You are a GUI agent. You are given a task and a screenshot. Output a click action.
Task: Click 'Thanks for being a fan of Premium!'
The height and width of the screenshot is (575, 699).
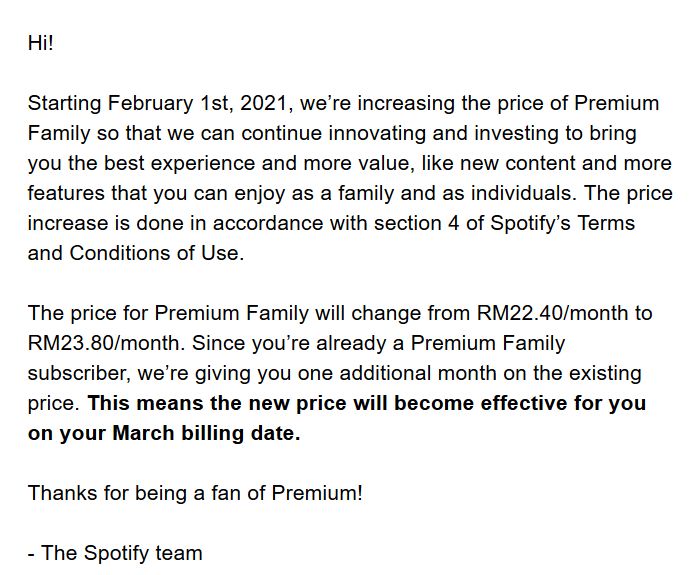coord(195,493)
